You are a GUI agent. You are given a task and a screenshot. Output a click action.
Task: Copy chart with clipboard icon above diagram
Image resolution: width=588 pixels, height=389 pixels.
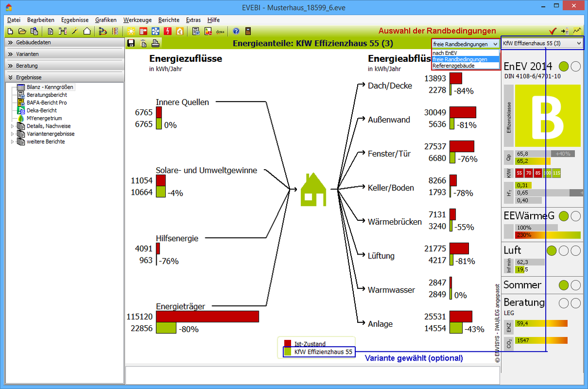pos(143,43)
